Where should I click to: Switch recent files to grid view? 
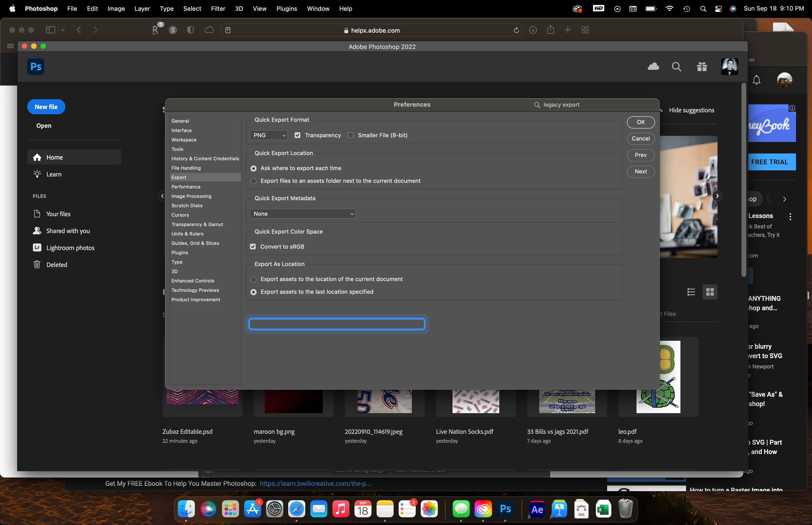point(710,292)
